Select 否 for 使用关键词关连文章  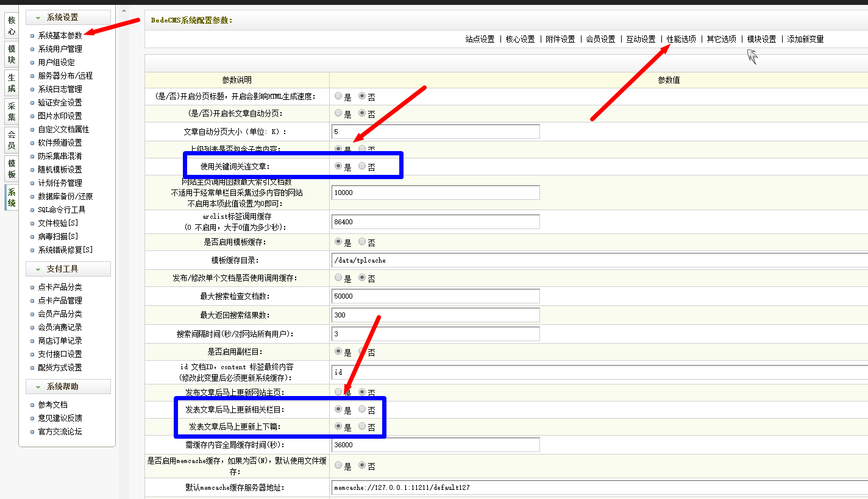[363, 166]
